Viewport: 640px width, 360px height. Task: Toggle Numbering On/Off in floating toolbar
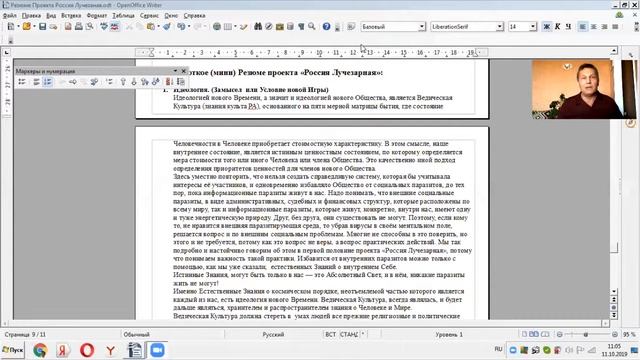(x=48, y=82)
